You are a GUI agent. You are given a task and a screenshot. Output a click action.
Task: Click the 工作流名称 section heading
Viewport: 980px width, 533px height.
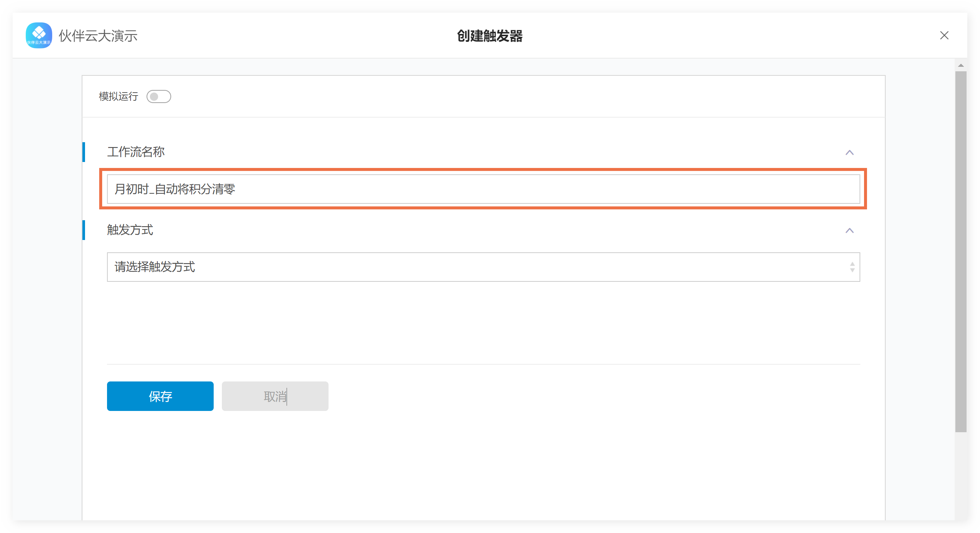pos(136,152)
